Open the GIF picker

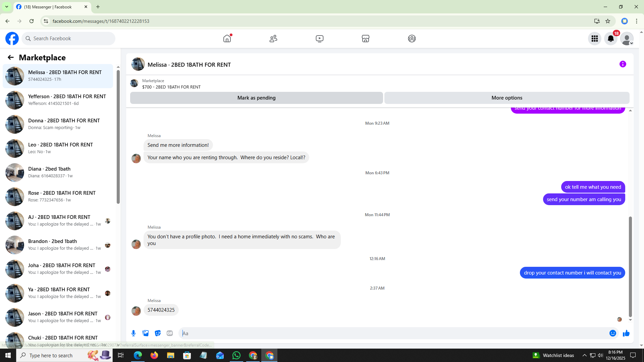(x=170, y=333)
